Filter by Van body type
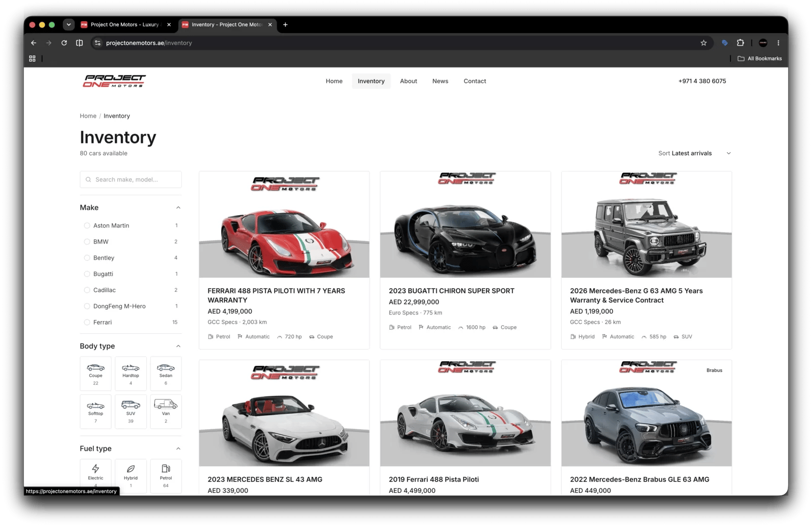 pos(166,412)
